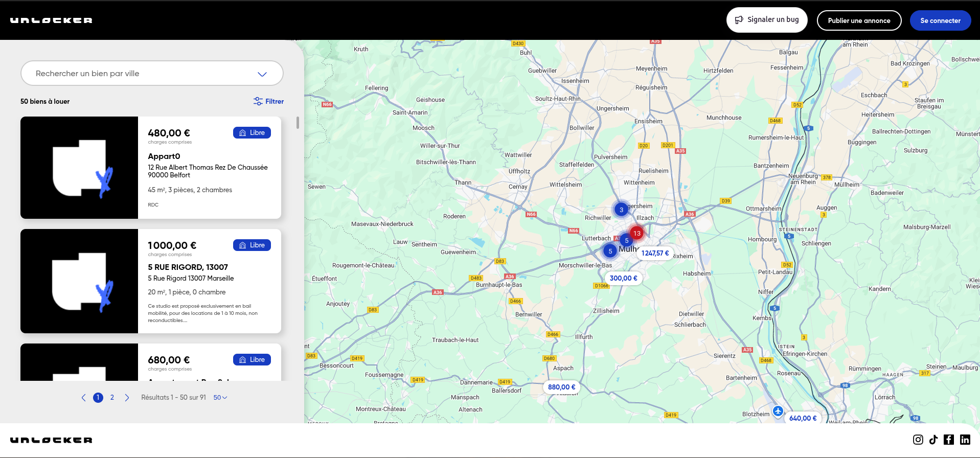
Task: Click the red map cluster marker 13
Action: click(636, 233)
